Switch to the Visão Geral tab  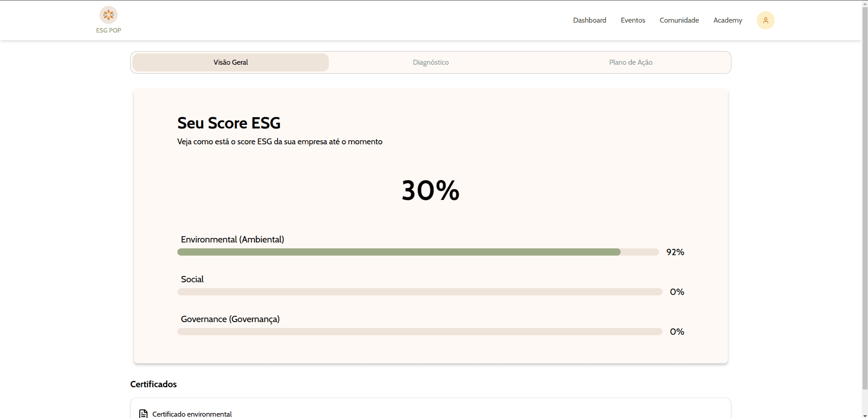pyautogui.click(x=231, y=62)
